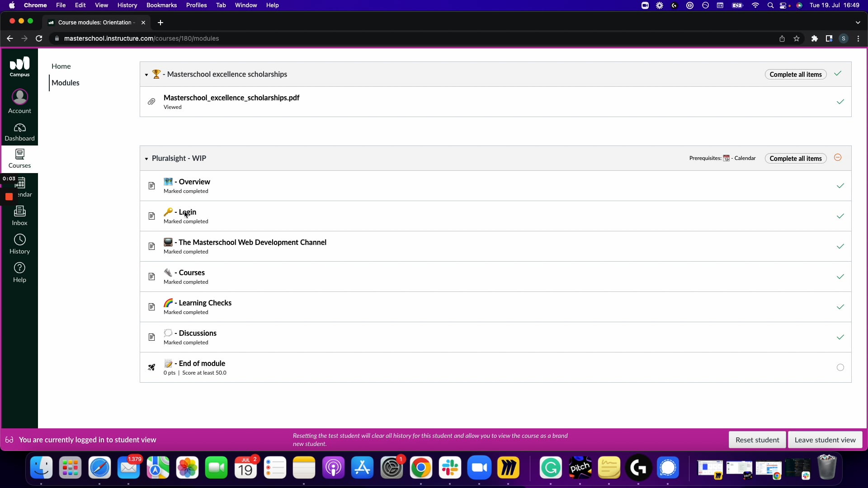
Task: Open The Masterschool Web Development Channel link
Action: 252,243
